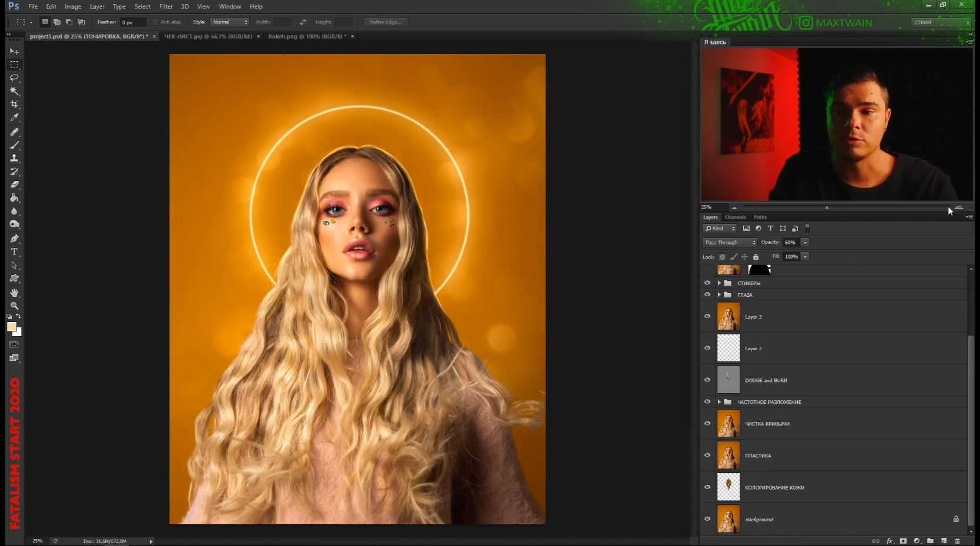
Task: Select the Pen tool
Action: (x=14, y=239)
